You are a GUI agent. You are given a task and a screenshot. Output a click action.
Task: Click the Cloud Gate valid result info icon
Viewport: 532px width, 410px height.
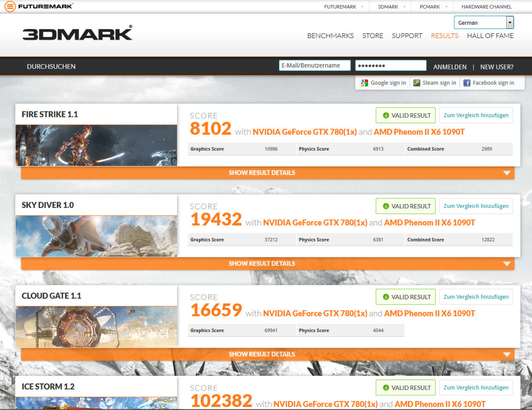(x=386, y=297)
